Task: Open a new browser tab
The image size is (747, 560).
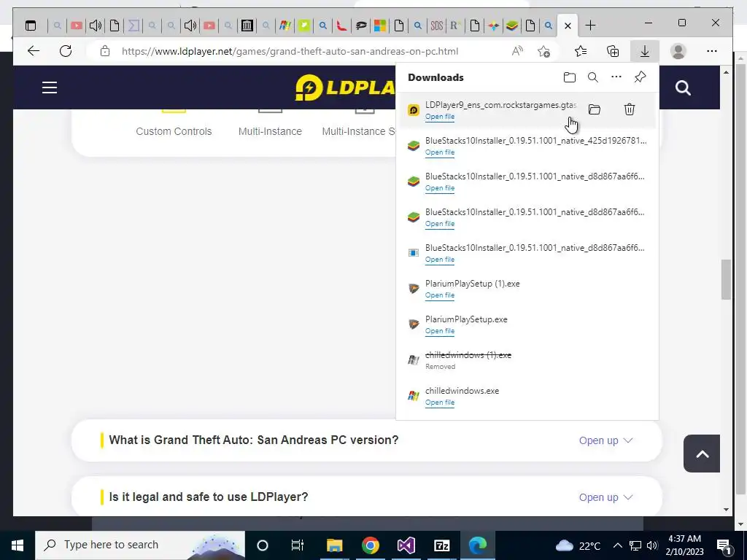Action: pos(590,26)
